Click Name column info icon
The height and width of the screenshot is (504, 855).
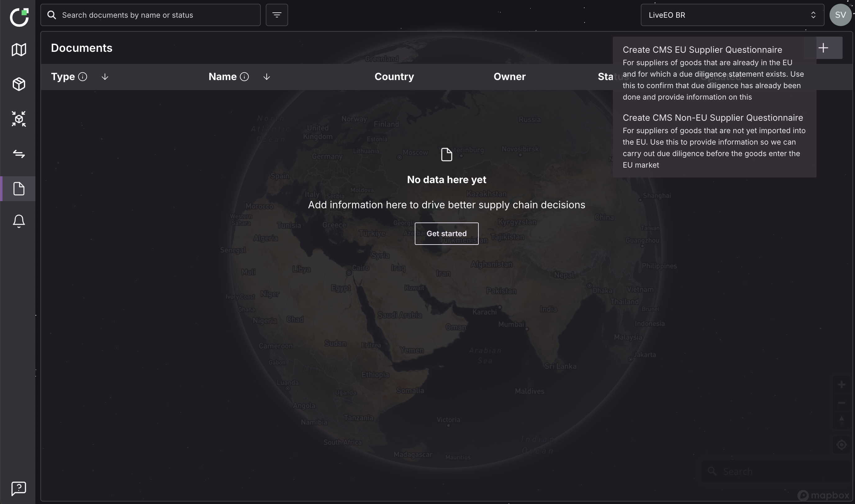click(244, 77)
